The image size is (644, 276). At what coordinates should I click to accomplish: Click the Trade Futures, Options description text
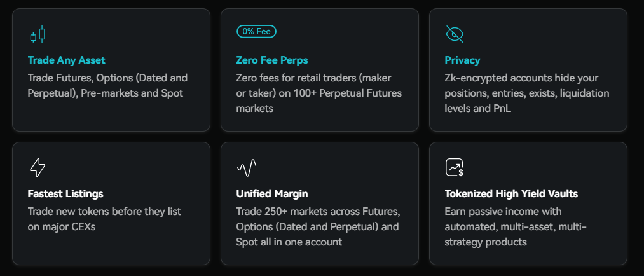click(x=108, y=85)
